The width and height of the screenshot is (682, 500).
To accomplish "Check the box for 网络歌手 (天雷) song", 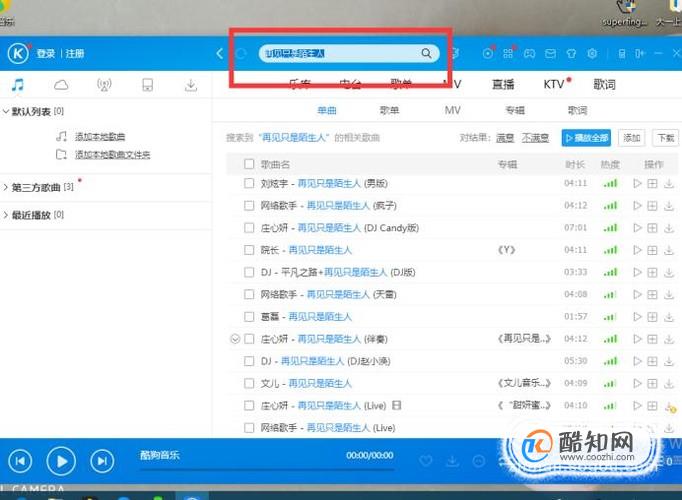I will pos(249,294).
